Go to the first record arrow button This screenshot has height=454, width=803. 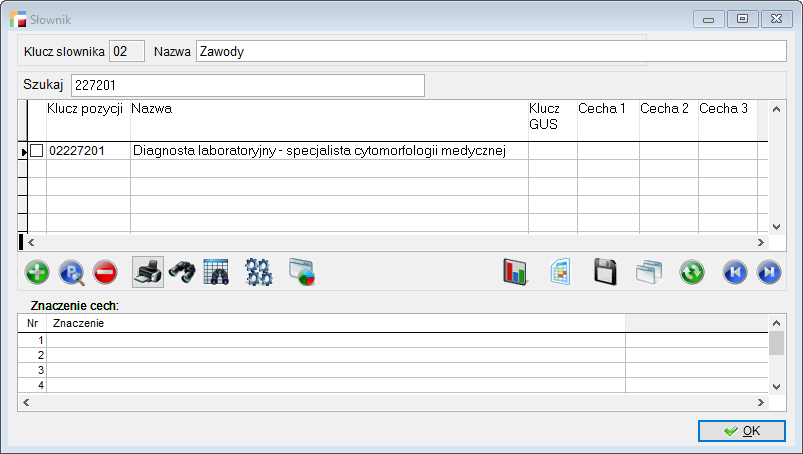(x=735, y=272)
